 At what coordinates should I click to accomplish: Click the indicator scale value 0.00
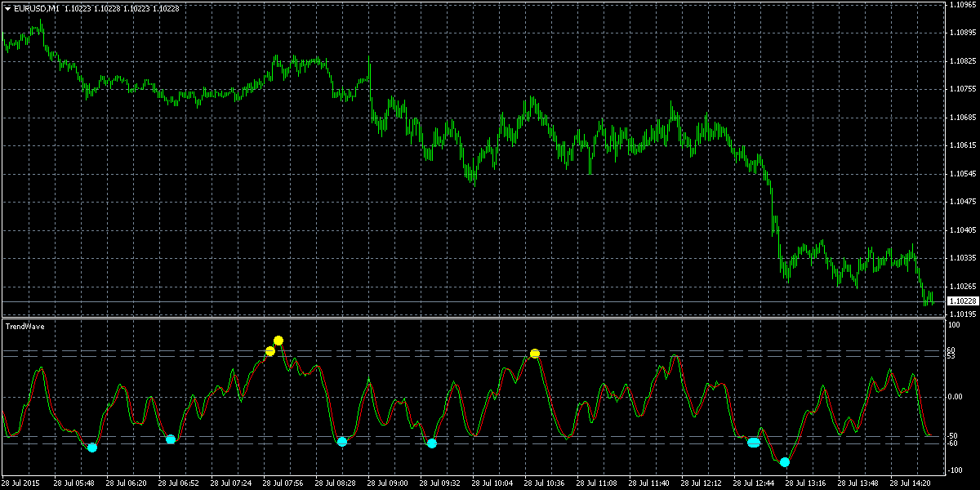[957, 397]
